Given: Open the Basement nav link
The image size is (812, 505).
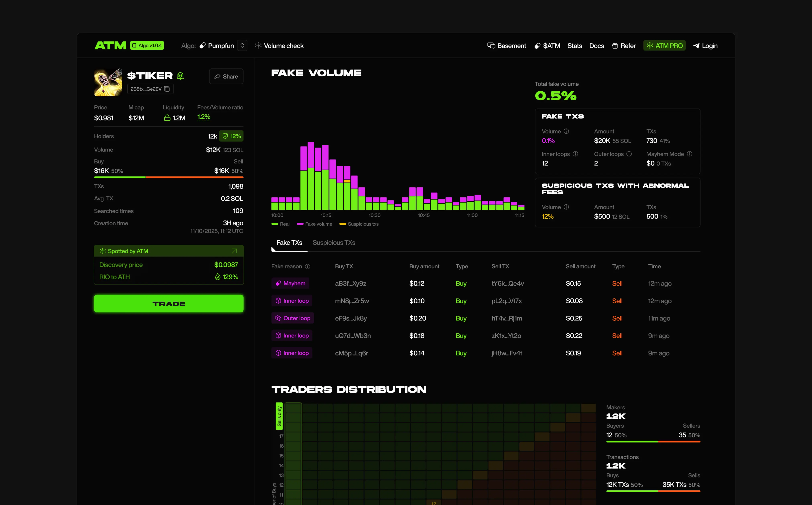Looking at the screenshot, I should coord(507,46).
